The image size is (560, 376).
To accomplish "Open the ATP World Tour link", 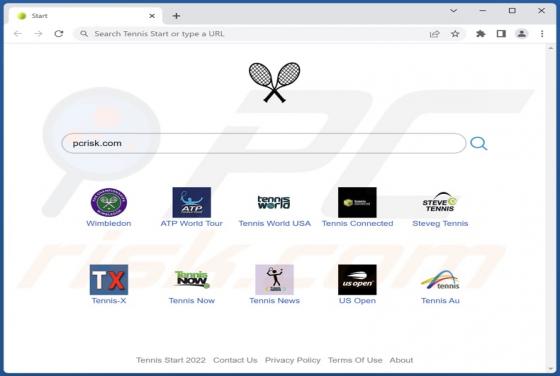I will tap(191, 224).
